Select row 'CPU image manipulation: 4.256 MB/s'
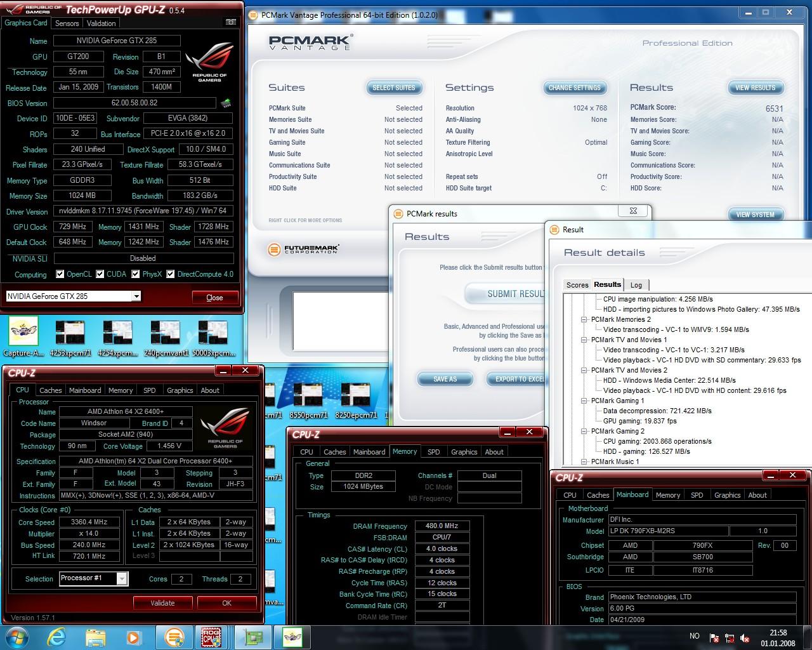Image resolution: width=812 pixels, height=650 pixels. point(658,299)
